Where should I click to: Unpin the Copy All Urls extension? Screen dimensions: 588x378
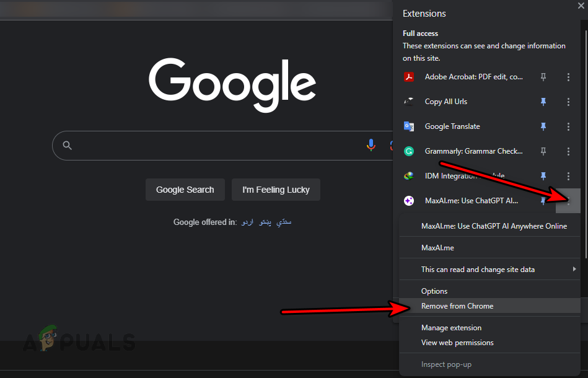pyautogui.click(x=543, y=102)
